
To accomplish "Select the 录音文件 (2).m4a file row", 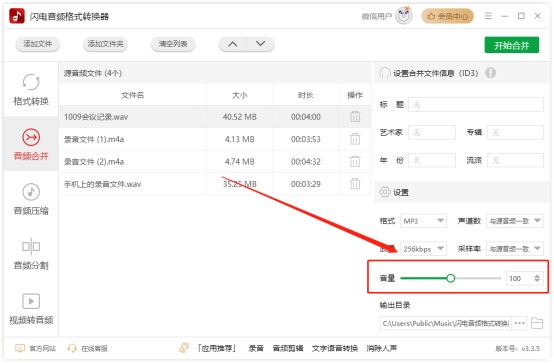I will click(215, 162).
